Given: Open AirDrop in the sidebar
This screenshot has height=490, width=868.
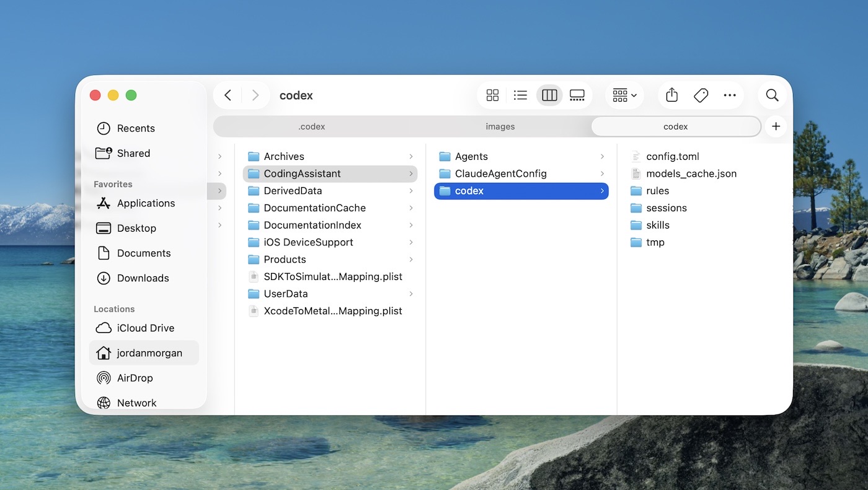Looking at the screenshot, I should click(x=135, y=378).
